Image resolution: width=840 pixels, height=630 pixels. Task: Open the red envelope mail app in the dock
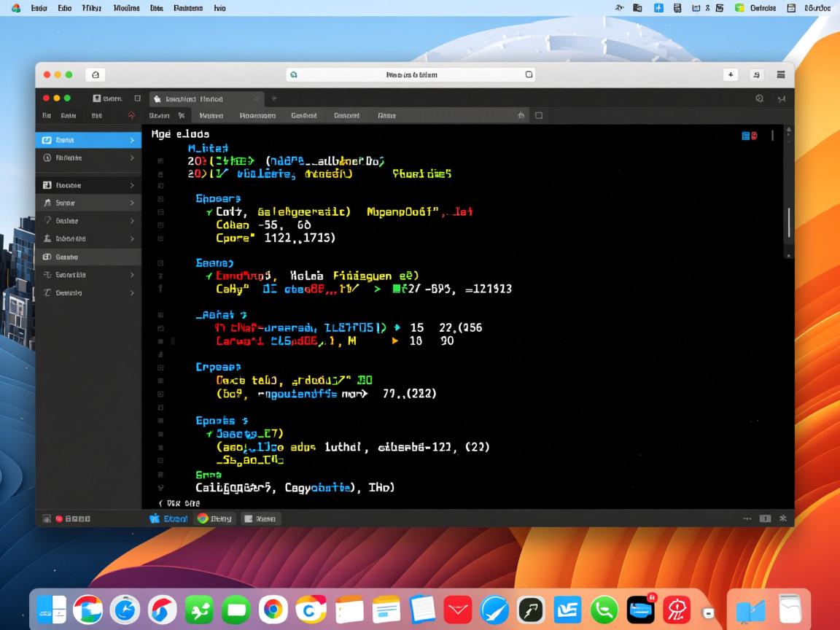point(459,609)
